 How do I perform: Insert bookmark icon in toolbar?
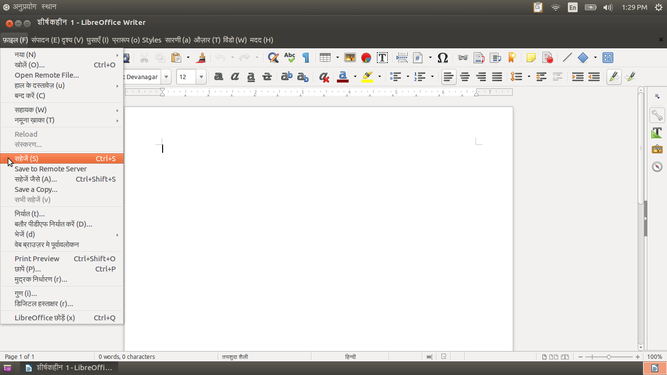click(x=512, y=57)
